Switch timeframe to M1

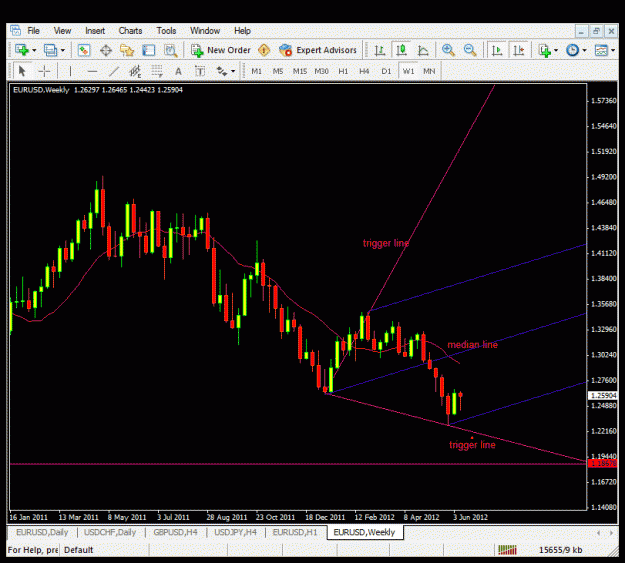(256, 71)
